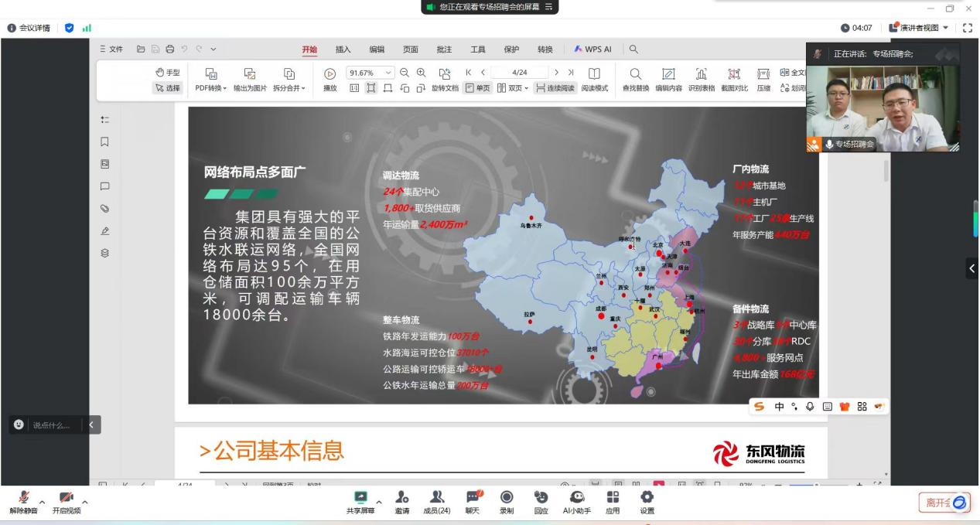Switch to the Insert tab

[343, 49]
